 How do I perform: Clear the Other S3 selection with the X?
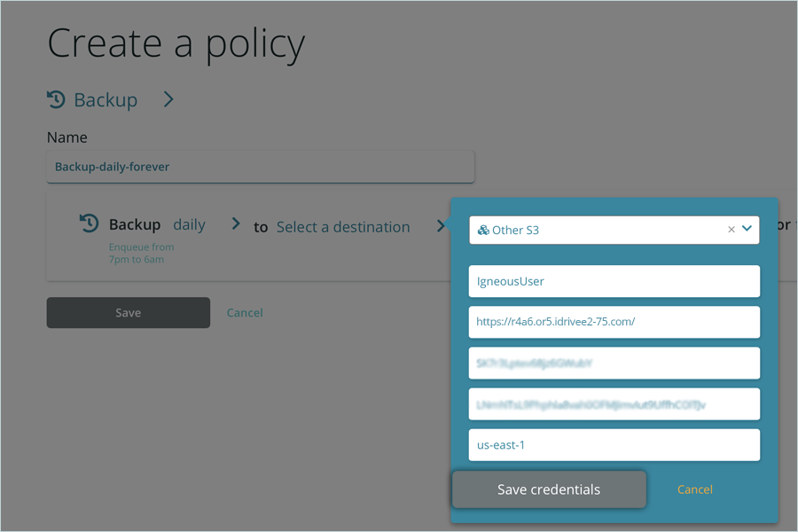point(731,230)
